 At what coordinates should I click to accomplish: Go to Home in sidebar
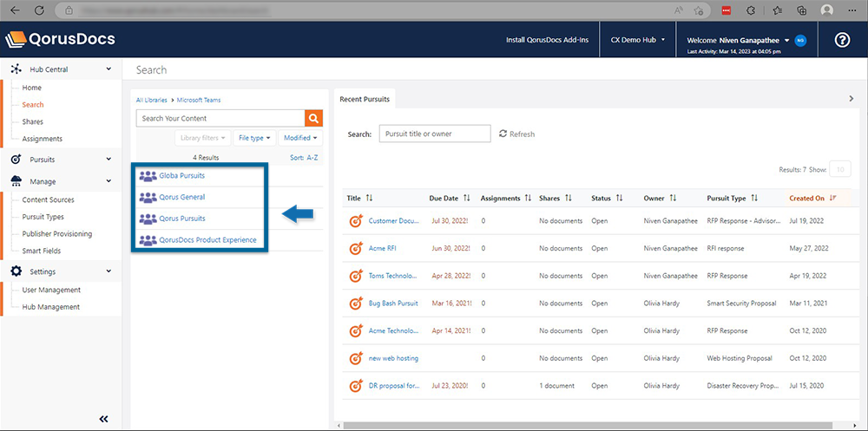point(31,88)
